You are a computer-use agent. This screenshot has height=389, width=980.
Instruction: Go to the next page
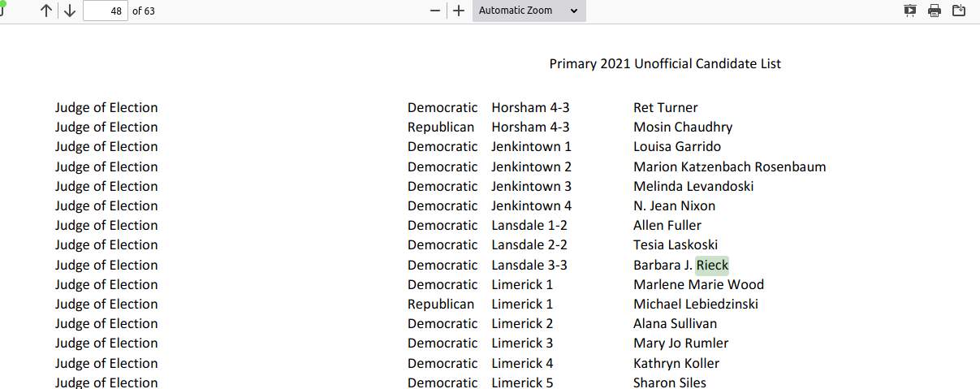[x=70, y=11]
